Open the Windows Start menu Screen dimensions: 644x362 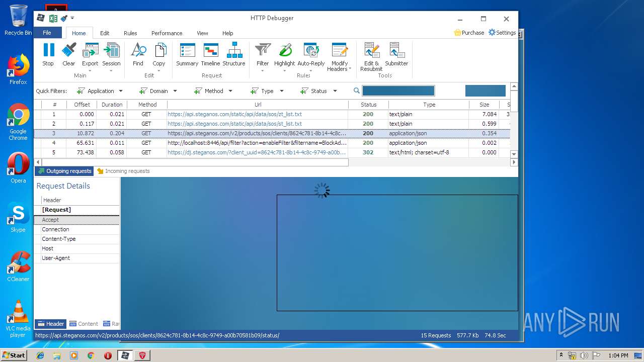coord(14,355)
